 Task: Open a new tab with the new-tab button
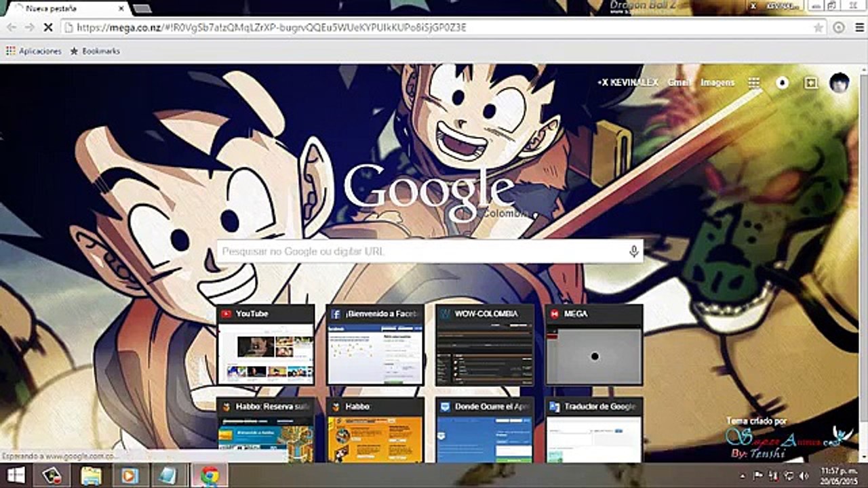tap(142, 9)
